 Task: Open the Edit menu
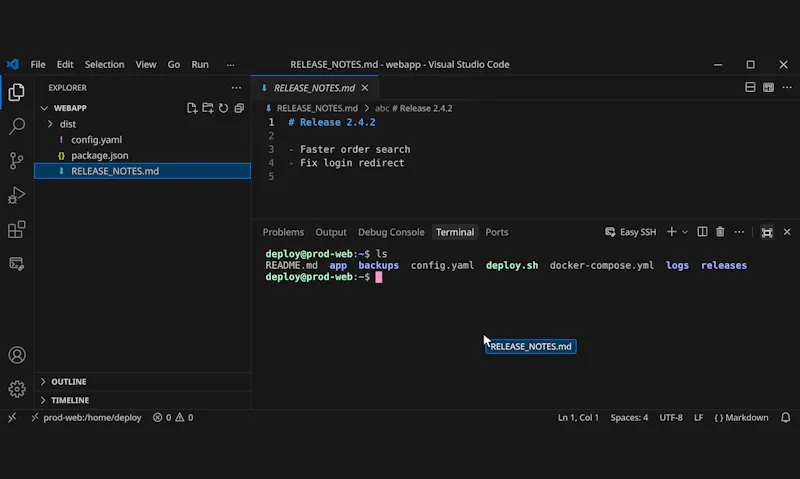(x=65, y=64)
